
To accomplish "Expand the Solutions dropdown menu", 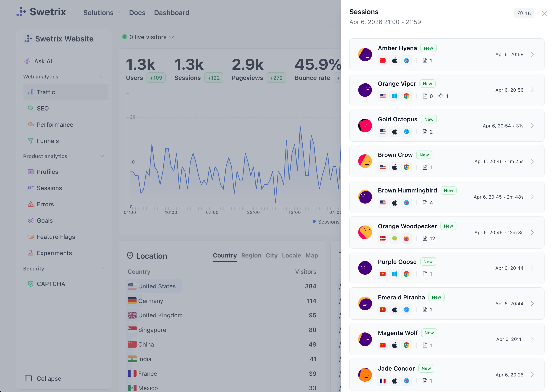I will 101,12.
